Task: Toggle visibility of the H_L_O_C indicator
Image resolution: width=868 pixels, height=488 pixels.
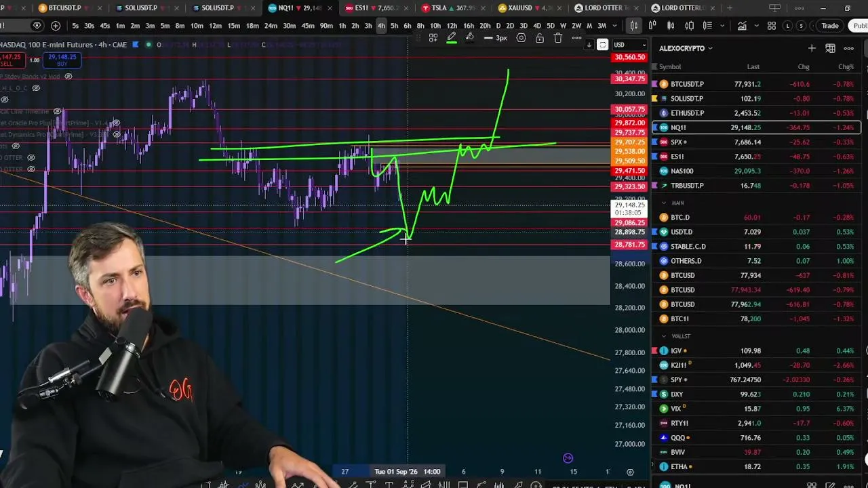Action: click(36, 88)
